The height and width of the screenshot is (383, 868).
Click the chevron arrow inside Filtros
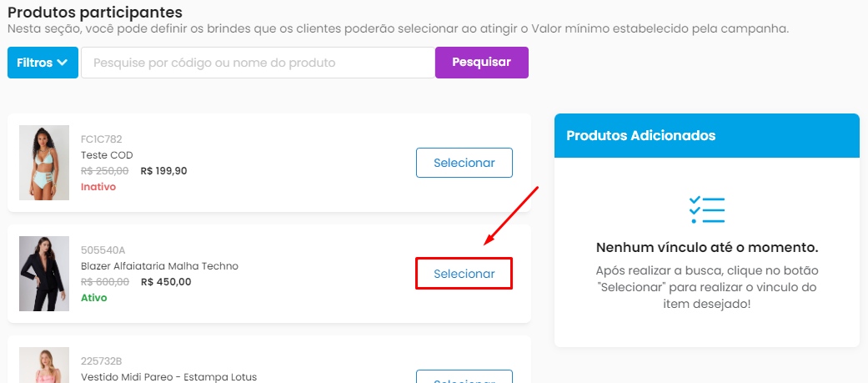(63, 63)
